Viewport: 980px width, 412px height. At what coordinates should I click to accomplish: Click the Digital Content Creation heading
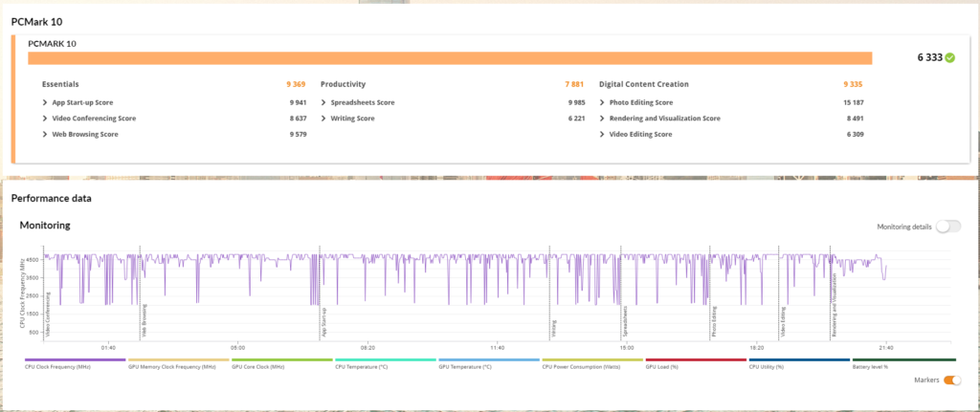point(644,84)
